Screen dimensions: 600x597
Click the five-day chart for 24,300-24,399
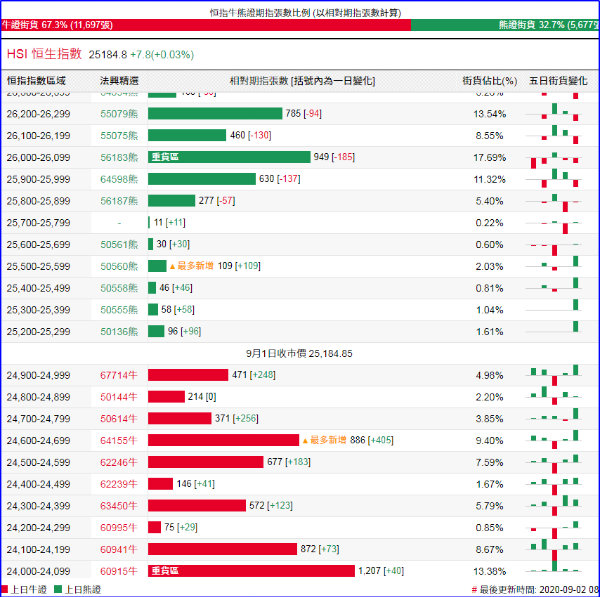click(x=554, y=506)
